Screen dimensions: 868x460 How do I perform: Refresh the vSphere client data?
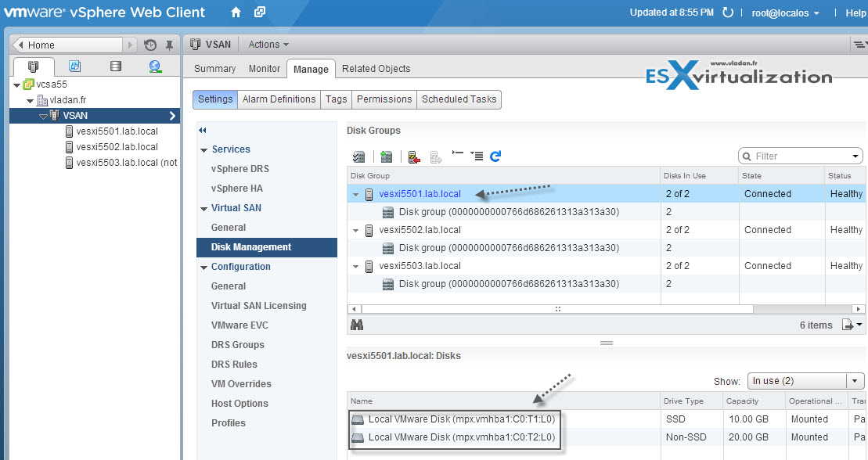coord(728,13)
